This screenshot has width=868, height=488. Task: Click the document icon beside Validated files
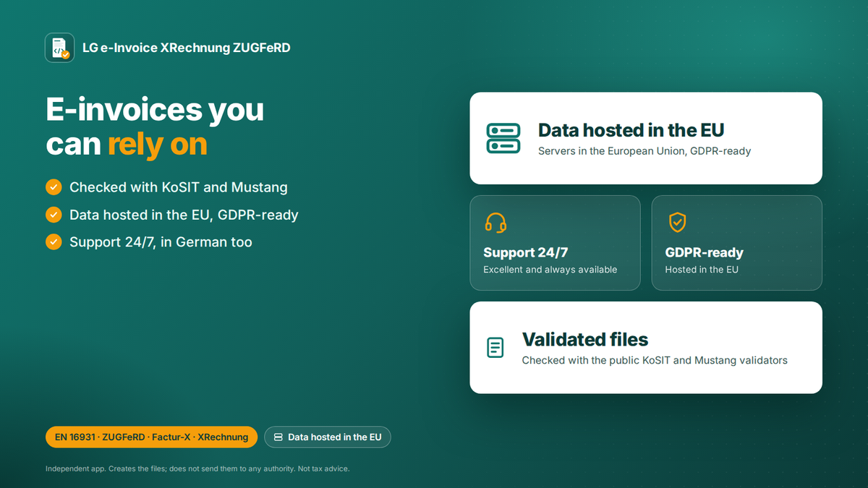tap(495, 348)
